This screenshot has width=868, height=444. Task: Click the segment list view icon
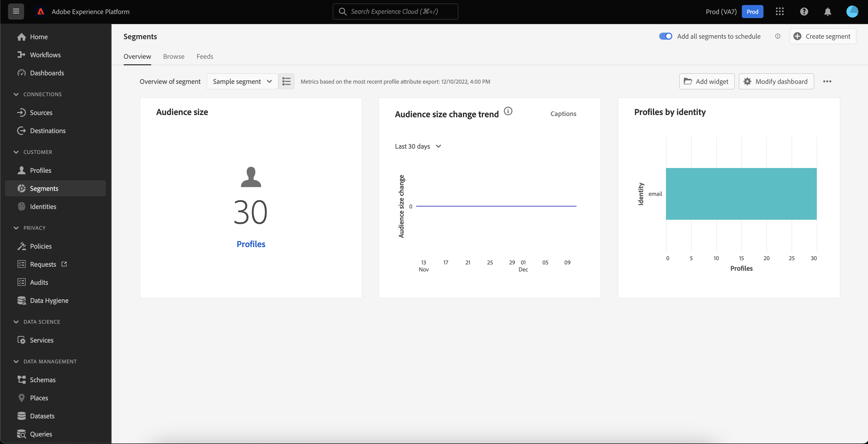[x=286, y=81]
